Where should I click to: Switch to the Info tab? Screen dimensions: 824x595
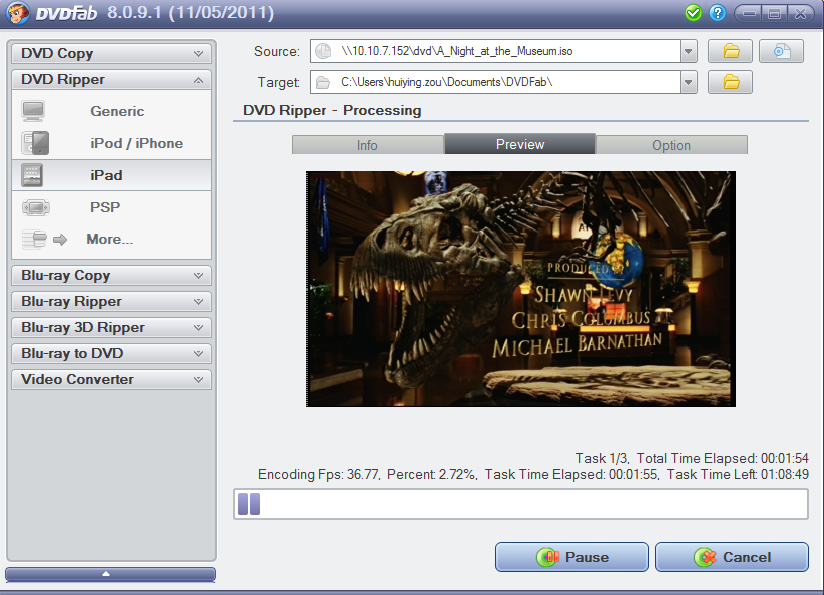367,145
